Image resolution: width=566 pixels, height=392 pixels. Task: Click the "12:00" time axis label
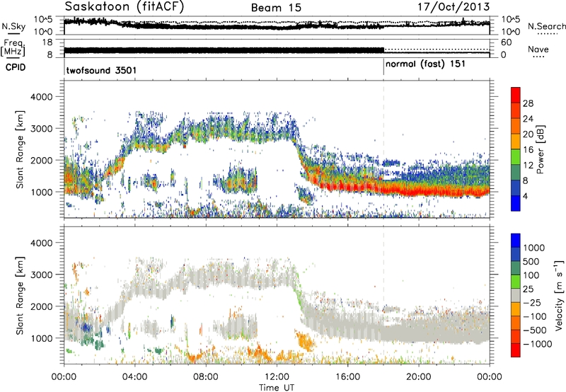pos(277,377)
